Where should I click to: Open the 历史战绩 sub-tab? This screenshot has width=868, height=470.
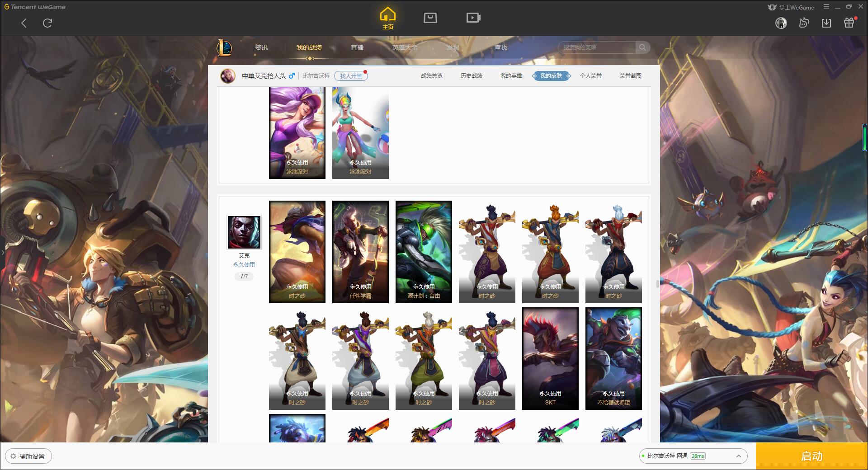click(x=472, y=76)
